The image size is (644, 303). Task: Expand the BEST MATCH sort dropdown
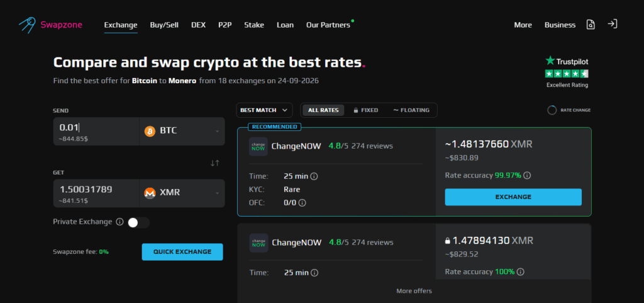264,110
